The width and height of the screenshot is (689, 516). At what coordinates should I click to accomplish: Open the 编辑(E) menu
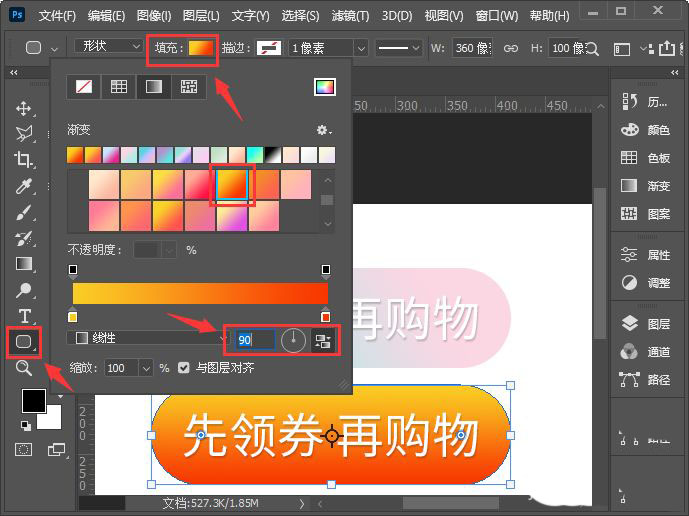pos(106,16)
